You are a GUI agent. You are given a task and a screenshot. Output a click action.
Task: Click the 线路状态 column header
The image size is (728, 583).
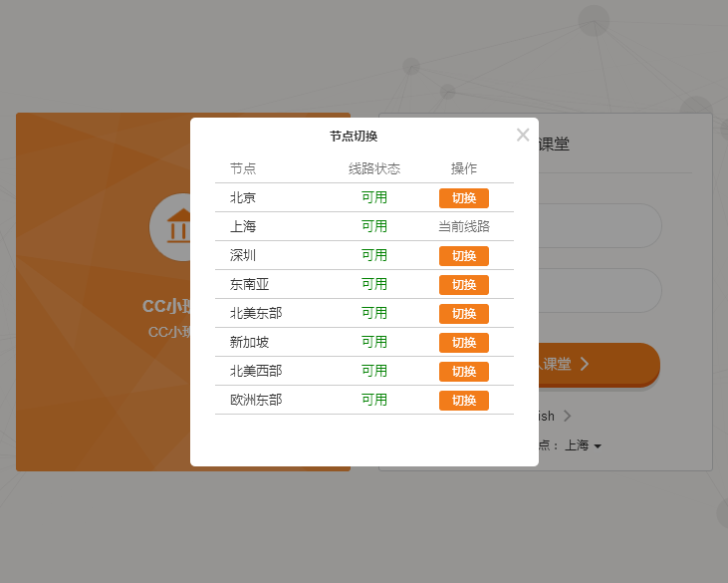[374, 168]
